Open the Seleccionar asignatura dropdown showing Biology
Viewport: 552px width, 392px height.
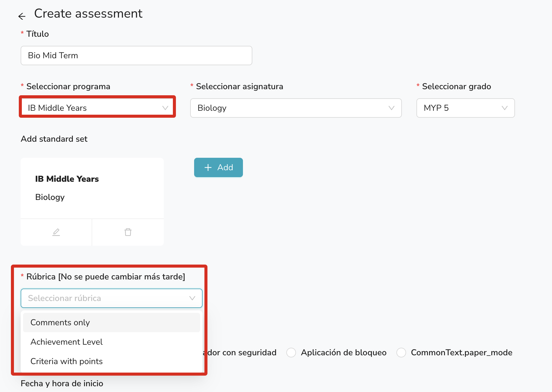(291, 108)
